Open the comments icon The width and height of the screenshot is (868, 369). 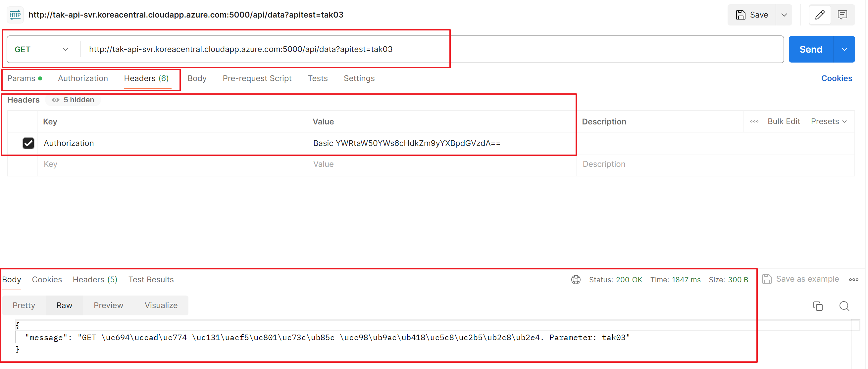(842, 15)
